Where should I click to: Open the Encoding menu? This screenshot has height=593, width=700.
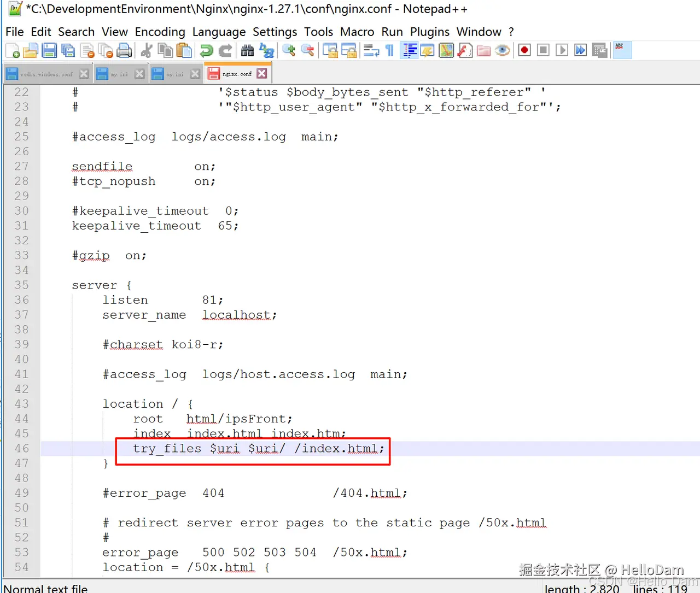tap(160, 32)
